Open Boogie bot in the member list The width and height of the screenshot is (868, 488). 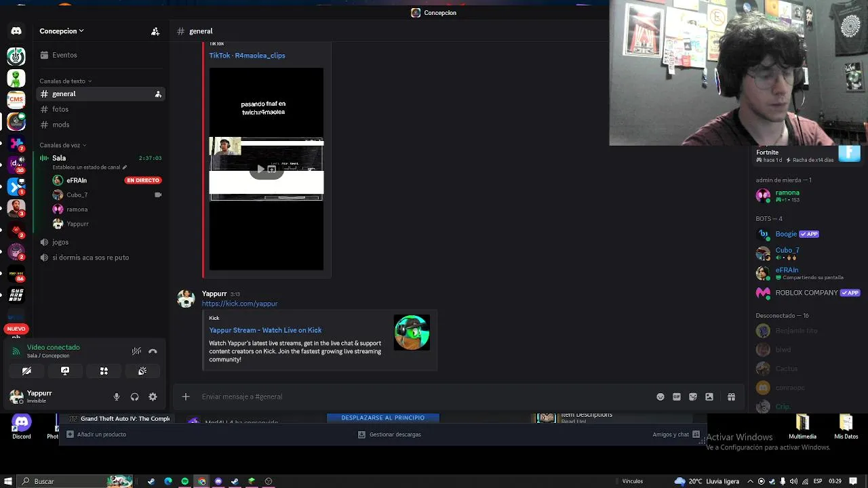tap(807, 235)
